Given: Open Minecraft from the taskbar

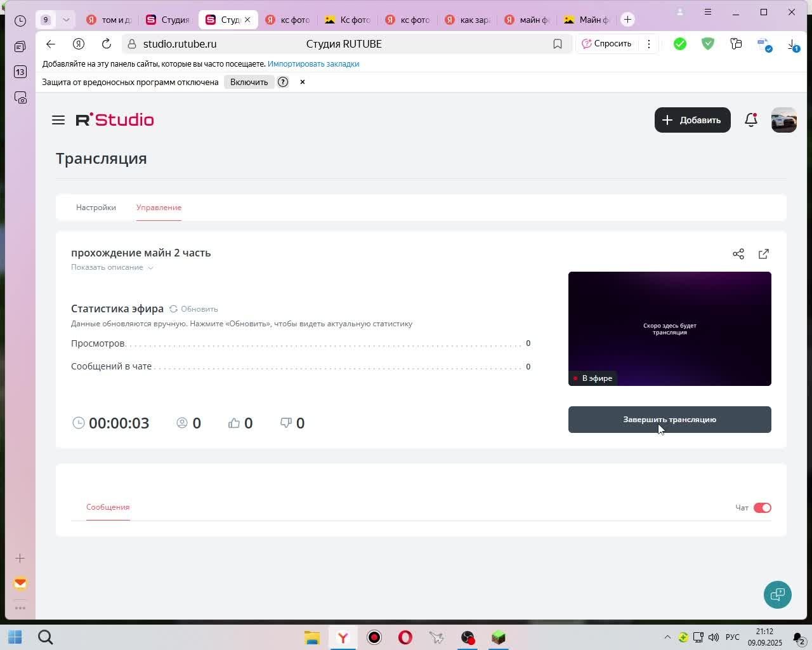Looking at the screenshot, I should 499,637.
